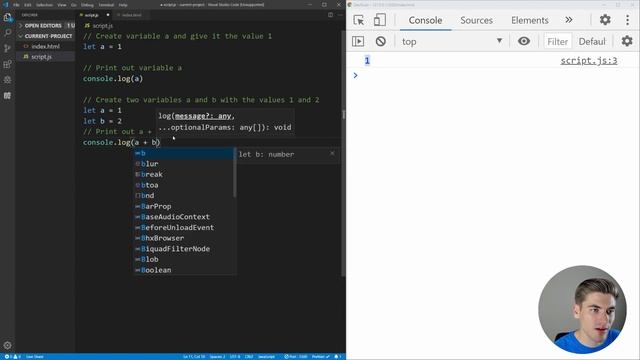Choose 'BiquadFilterNode' in autocomplete list
640x360 pixels.
point(184,249)
